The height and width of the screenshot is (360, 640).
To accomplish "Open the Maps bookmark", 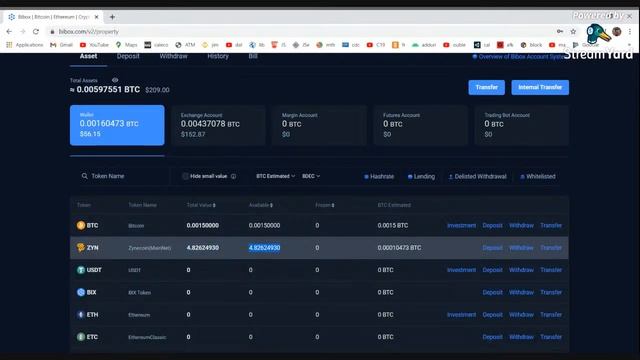I will click(x=127, y=45).
